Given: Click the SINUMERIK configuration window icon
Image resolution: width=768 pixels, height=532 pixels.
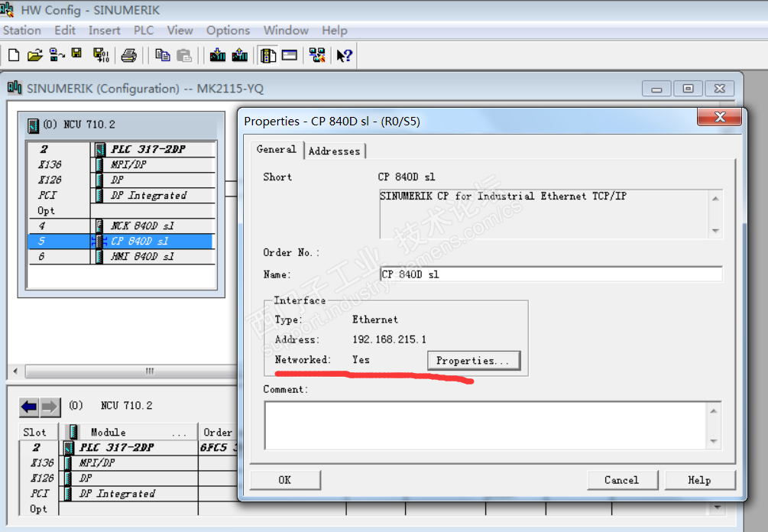Looking at the screenshot, I should coord(15,88).
